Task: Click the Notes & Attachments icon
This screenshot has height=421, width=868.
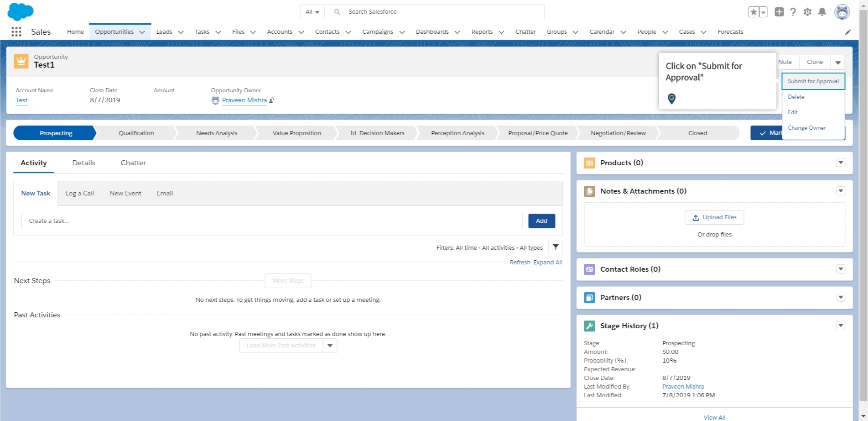Action: 589,191
